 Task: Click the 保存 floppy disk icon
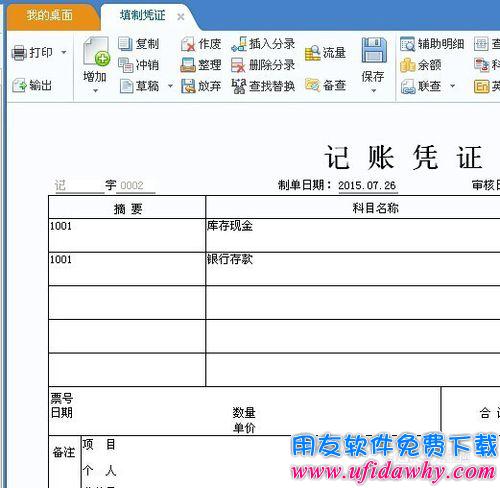point(374,50)
